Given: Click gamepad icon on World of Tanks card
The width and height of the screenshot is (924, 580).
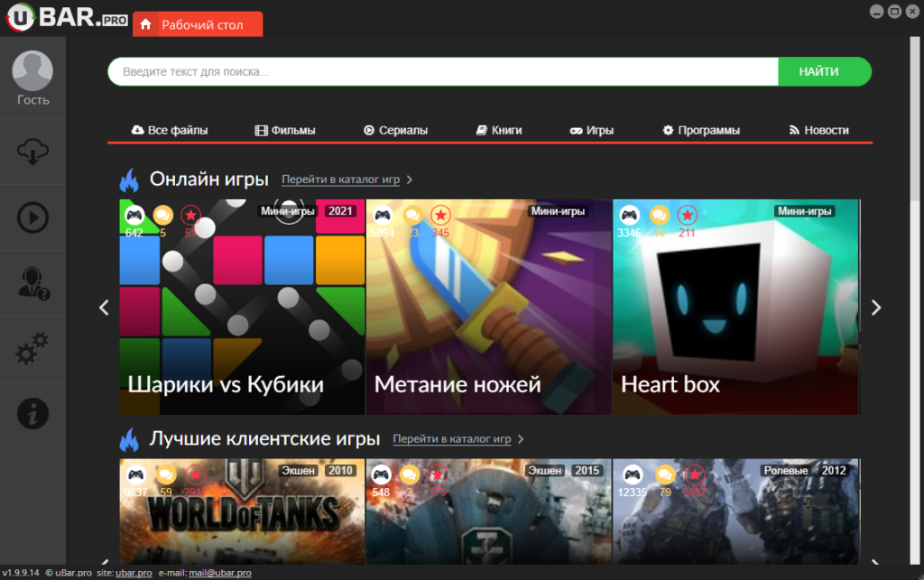Looking at the screenshot, I should point(136,474).
